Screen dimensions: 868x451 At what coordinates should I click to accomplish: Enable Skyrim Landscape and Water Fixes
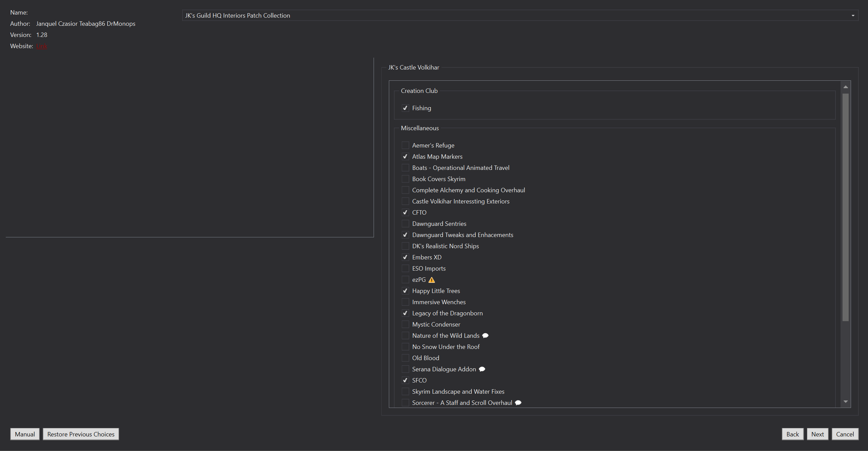coord(405,392)
